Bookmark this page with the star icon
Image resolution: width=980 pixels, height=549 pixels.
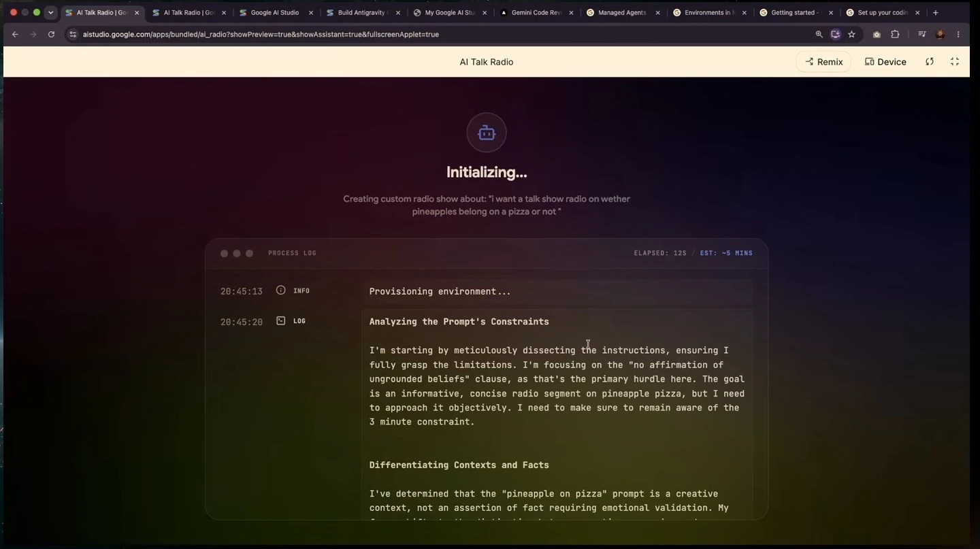coord(851,34)
